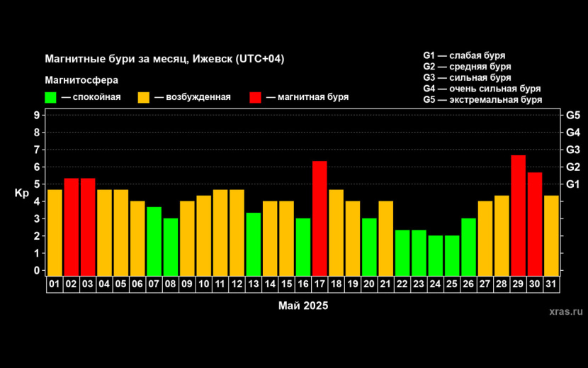
Task: Open the xras.ru watermark link
Action: coord(565,311)
